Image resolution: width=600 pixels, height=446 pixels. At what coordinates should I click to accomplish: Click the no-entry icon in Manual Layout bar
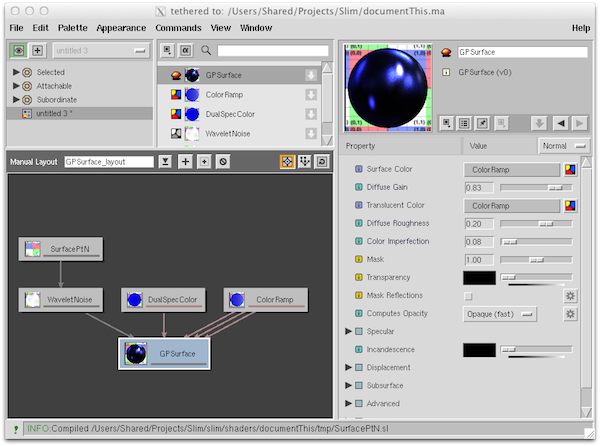(x=223, y=161)
